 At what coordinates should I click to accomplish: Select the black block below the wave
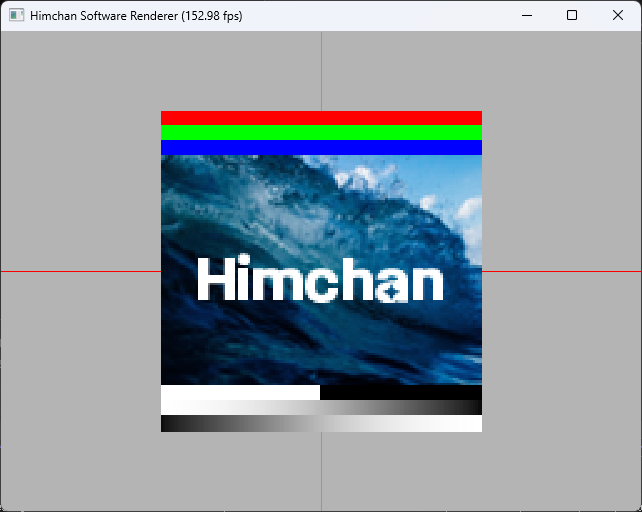point(400,392)
